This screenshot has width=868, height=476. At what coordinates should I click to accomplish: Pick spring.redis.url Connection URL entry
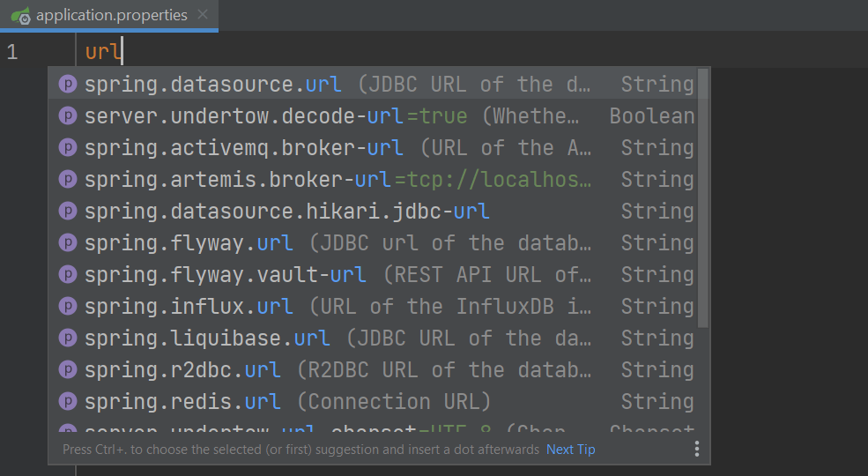point(182,402)
